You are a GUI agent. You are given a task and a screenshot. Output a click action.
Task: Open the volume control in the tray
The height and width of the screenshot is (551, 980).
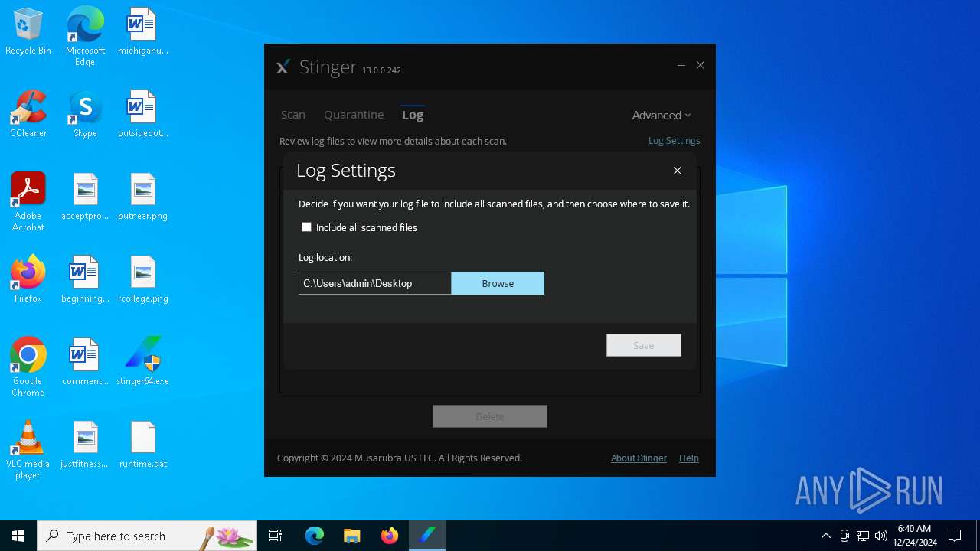[x=881, y=536]
